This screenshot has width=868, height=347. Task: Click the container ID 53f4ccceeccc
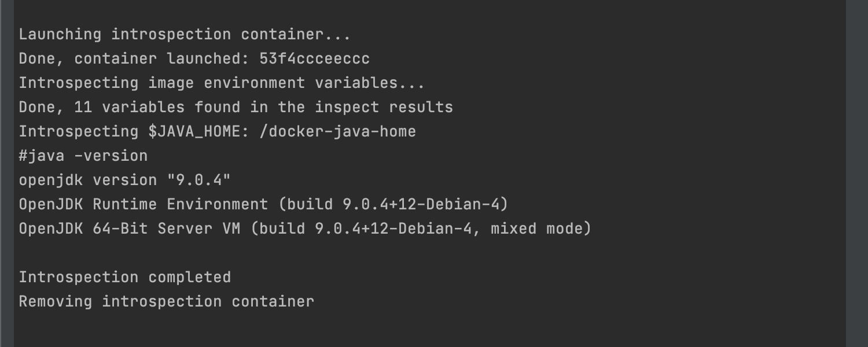(314, 59)
